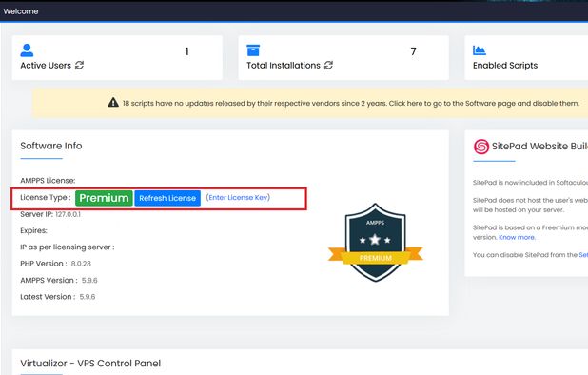588x375 pixels.
Task: Click the AMPPS Premium shield badge
Action: (376, 243)
